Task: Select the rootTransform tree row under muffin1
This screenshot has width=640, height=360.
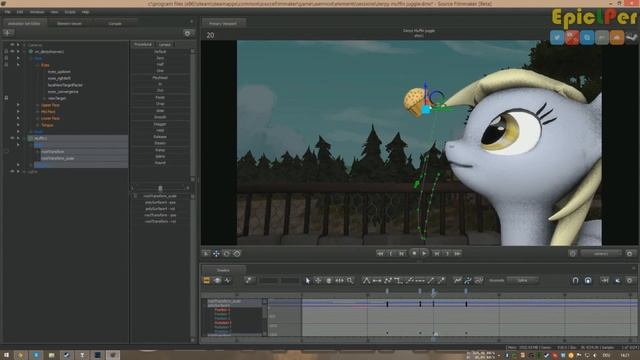Action: (x=53, y=151)
